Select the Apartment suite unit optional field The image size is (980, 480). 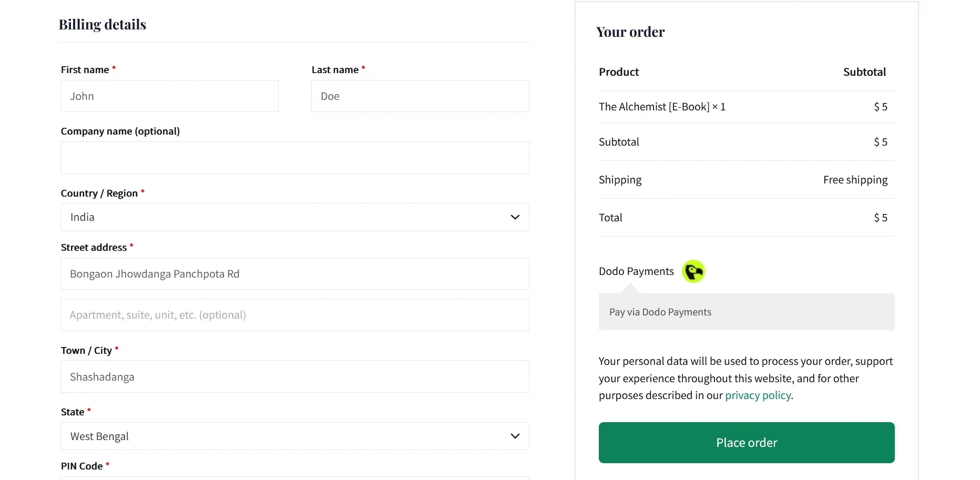pyautogui.click(x=294, y=315)
